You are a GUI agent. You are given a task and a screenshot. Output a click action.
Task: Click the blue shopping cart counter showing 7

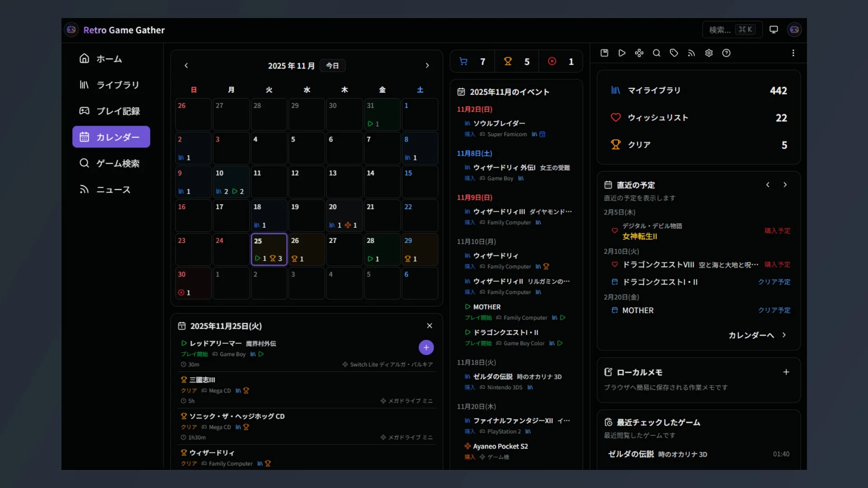click(472, 61)
